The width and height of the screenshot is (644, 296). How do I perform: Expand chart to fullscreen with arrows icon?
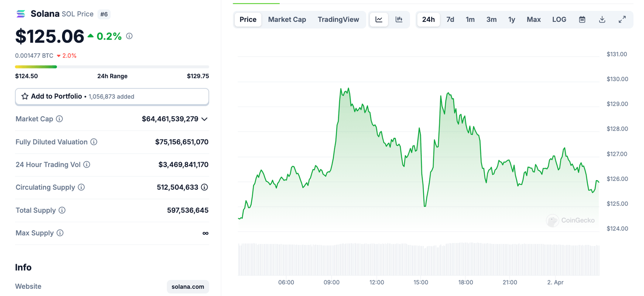[622, 19]
